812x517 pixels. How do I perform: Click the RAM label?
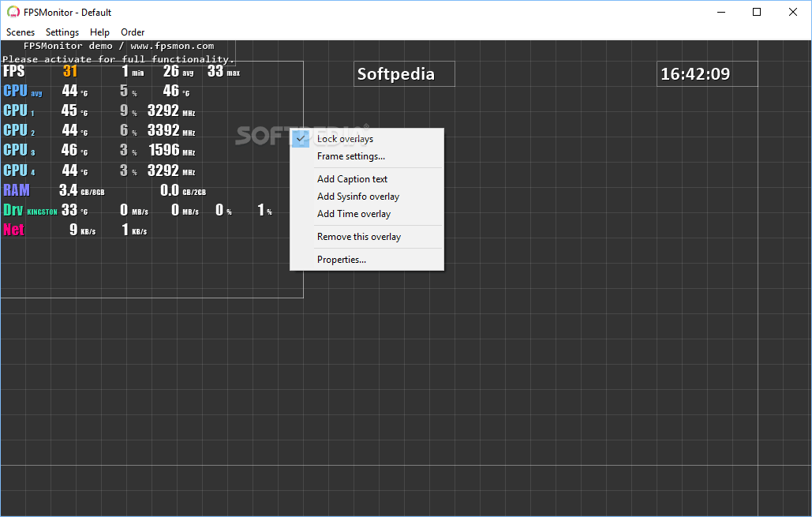pyautogui.click(x=17, y=190)
